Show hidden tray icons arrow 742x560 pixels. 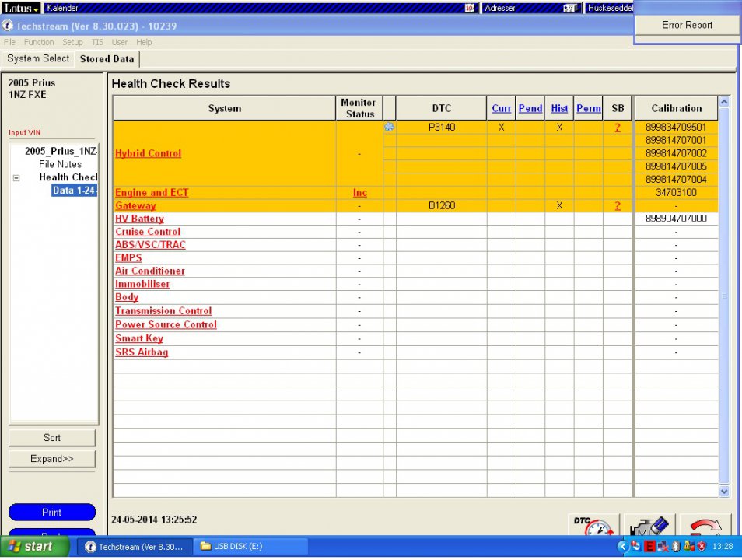(623, 547)
